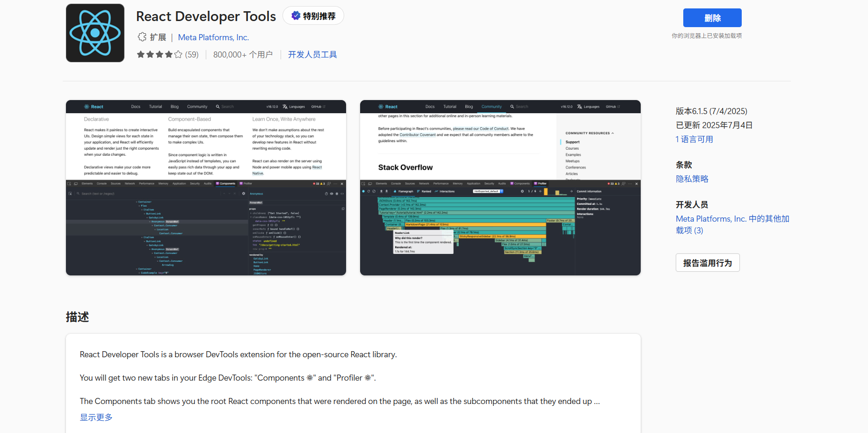Open the second Profiler flamegraph screenshot
This screenshot has height=433, width=868.
tap(500, 188)
